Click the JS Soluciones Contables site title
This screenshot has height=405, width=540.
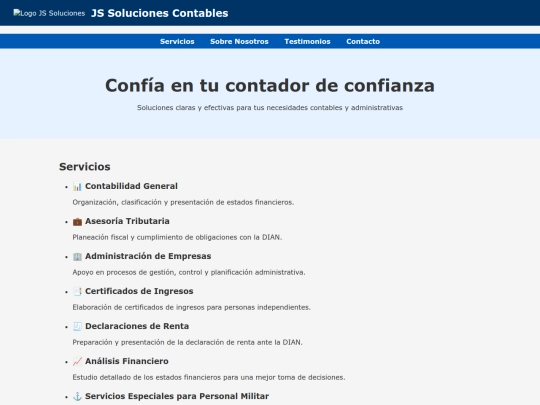(159, 13)
